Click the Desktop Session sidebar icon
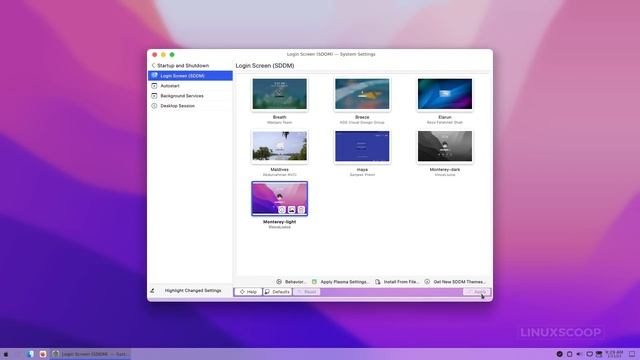This screenshot has height=360, width=640. (x=154, y=106)
